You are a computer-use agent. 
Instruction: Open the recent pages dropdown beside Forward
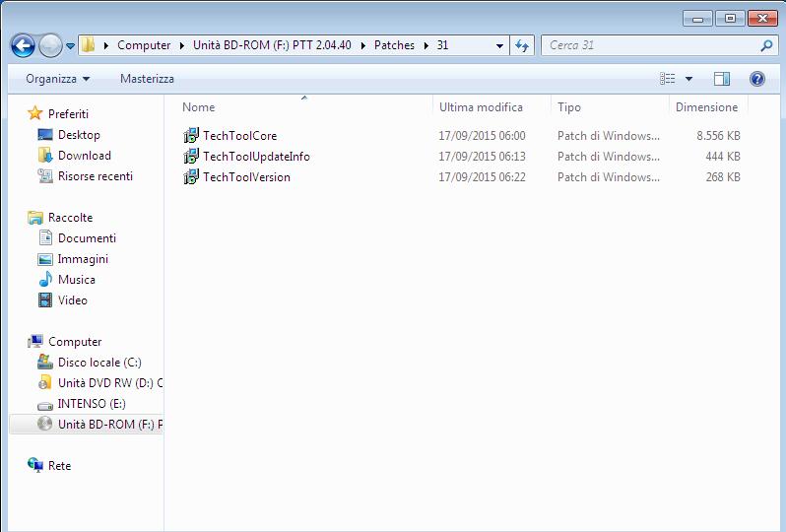tap(70, 46)
